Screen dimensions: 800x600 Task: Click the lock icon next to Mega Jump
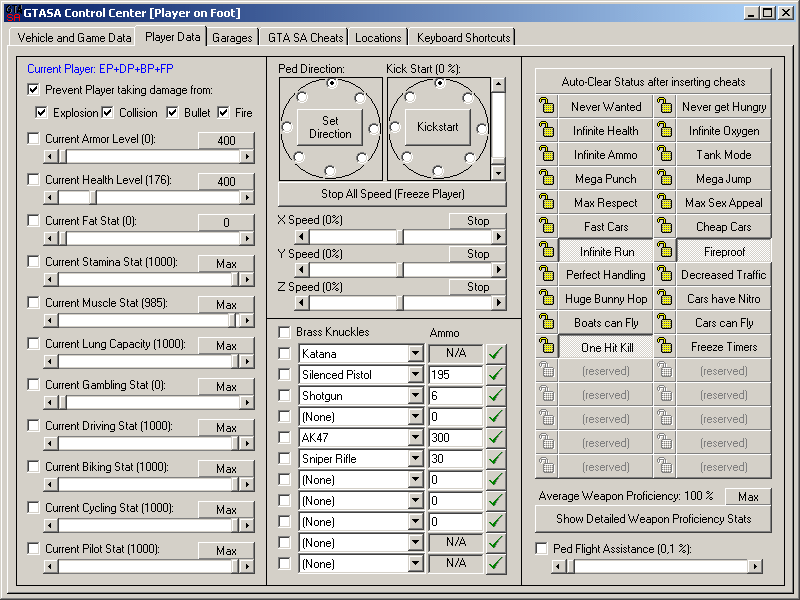point(665,179)
